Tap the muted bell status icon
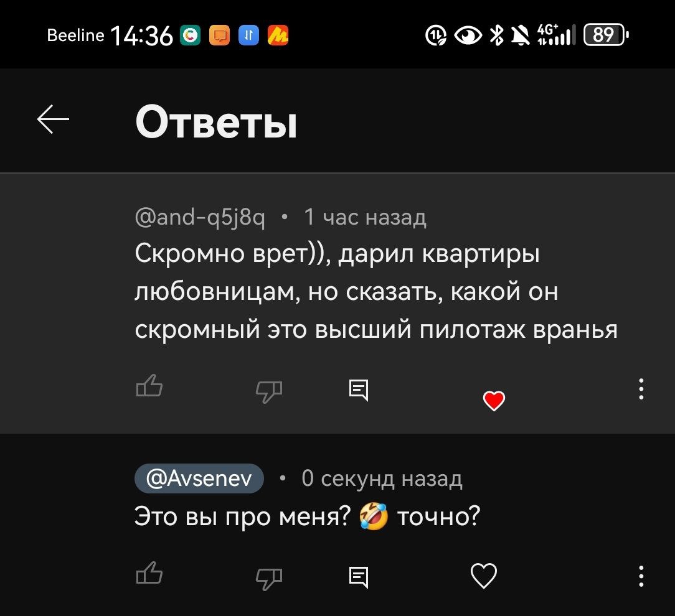Screen dimensions: 675x616 click(x=521, y=35)
